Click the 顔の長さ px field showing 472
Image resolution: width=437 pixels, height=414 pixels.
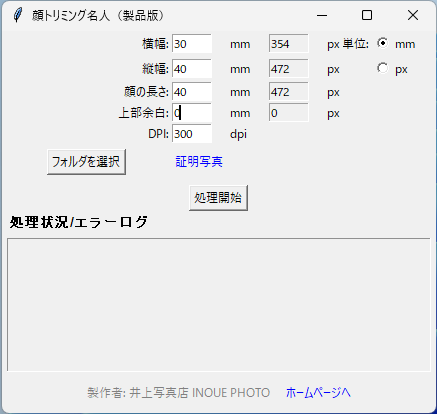pyautogui.click(x=289, y=92)
